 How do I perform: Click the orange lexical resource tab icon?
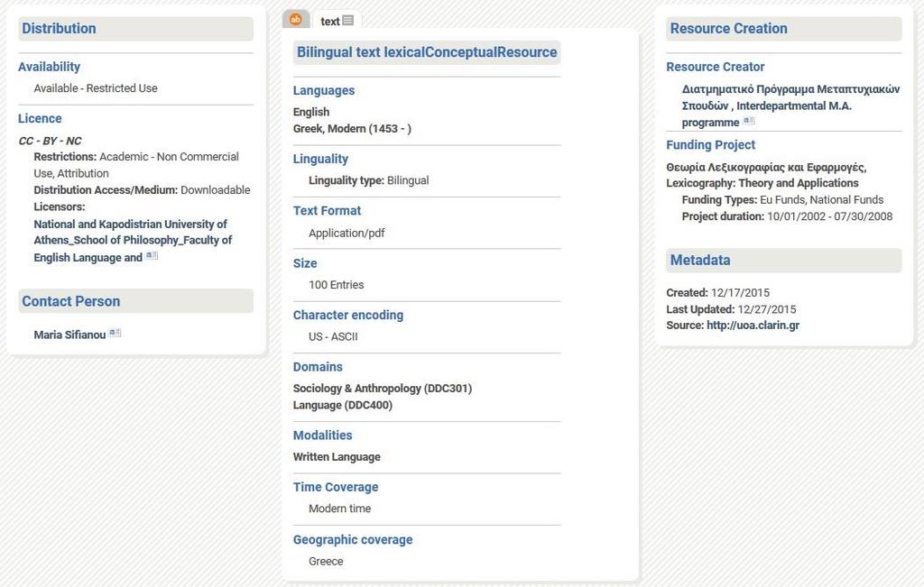296,20
